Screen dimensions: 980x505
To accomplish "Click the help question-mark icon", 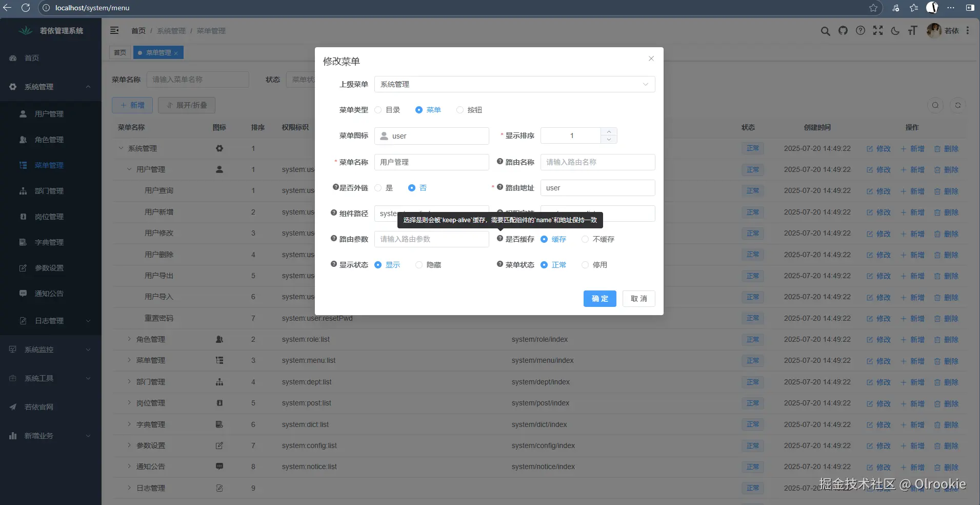I will tap(859, 31).
